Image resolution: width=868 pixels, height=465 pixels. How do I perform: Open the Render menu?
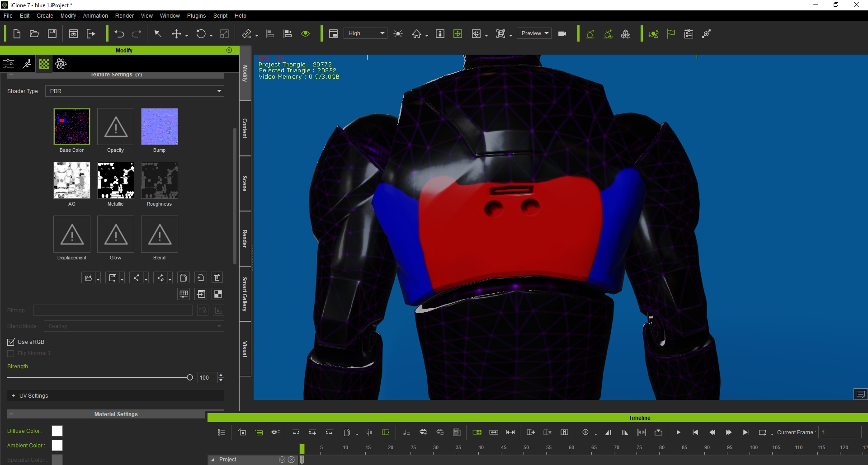[x=124, y=16]
